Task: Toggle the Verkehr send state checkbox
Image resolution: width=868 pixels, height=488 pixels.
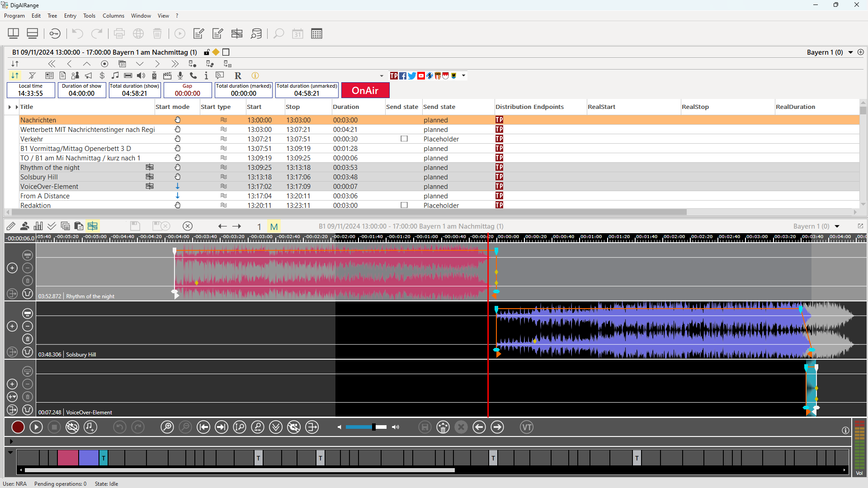Action: tap(404, 139)
